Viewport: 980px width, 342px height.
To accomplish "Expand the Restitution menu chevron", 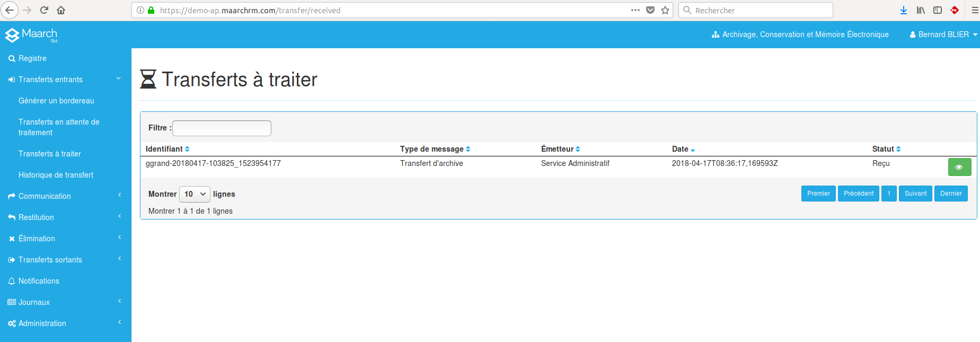I will pyautogui.click(x=120, y=216).
